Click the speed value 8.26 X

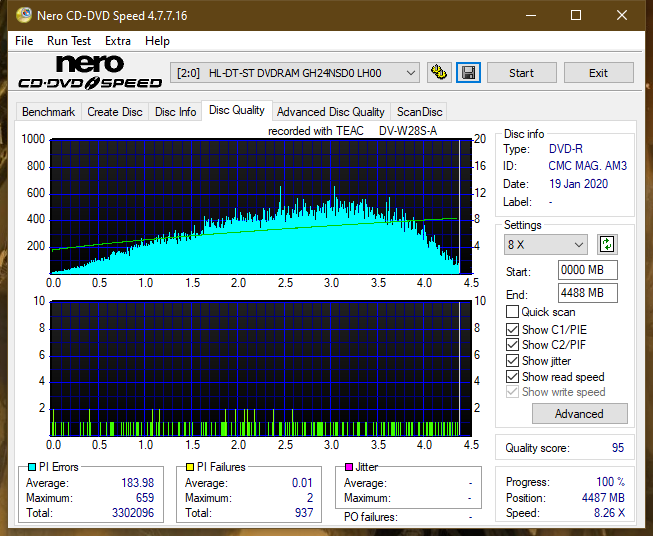(x=609, y=513)
